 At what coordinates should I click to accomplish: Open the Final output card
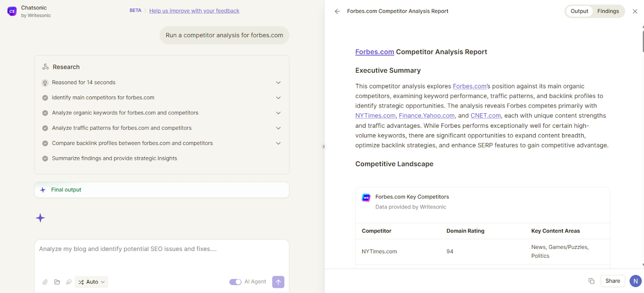click(x=162, y=190)
